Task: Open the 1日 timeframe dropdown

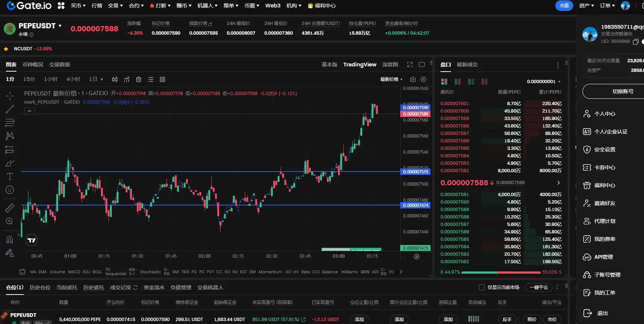Action: 96,79
